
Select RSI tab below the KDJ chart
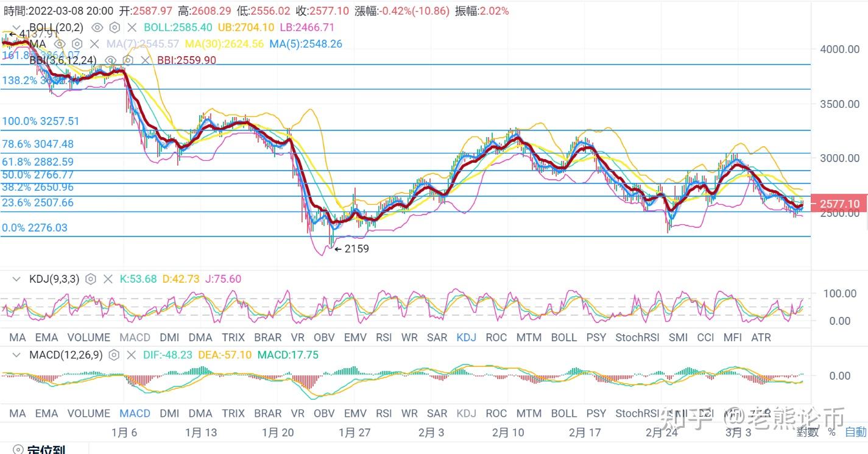tap(384, 337)
